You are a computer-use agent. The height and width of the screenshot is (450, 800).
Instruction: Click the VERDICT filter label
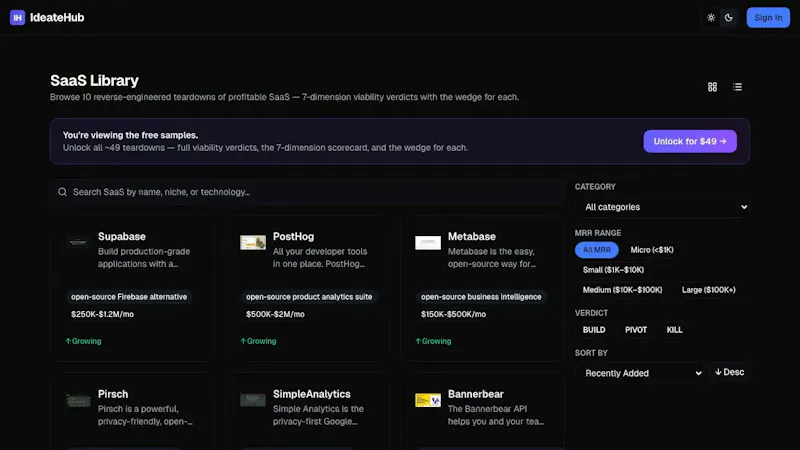tap(591, 313)
